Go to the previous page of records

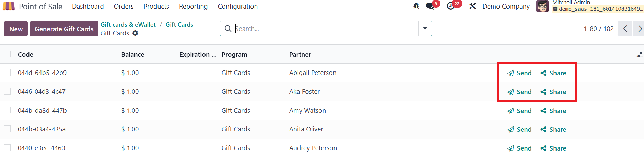pyautogui.click(x=625, y=29)
